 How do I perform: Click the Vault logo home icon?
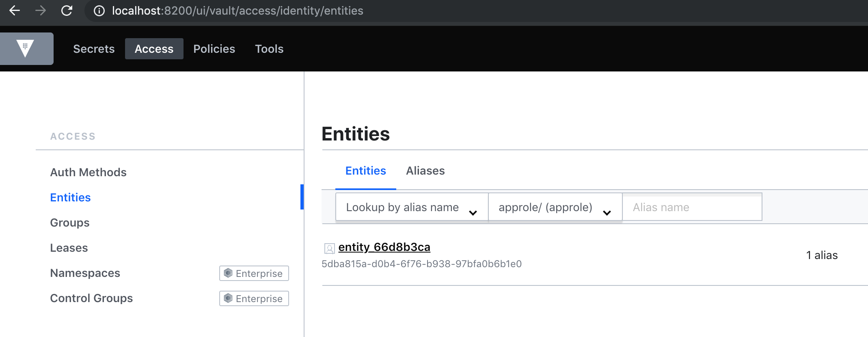click(x=25, y=49)
